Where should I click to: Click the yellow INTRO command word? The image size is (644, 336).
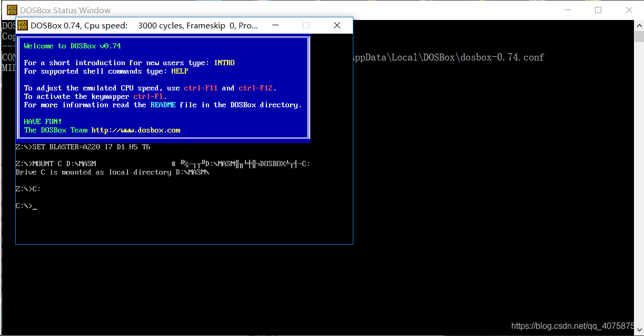tap(224, 63)
